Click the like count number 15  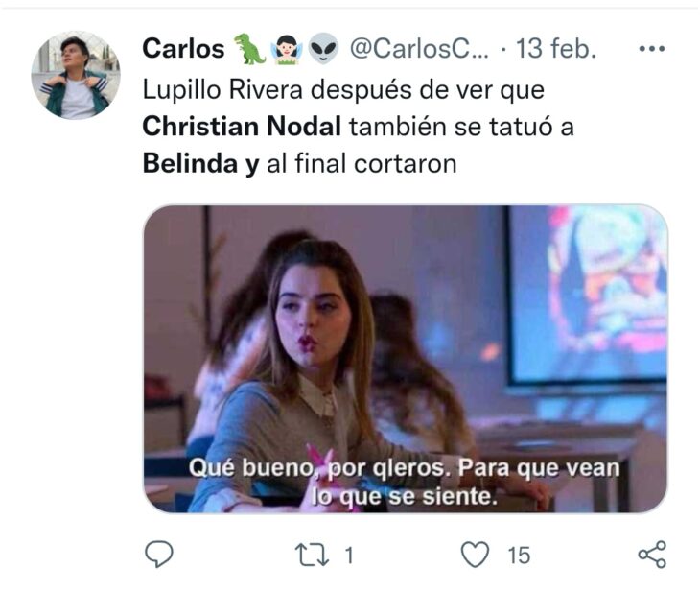(x=519, y=556)
